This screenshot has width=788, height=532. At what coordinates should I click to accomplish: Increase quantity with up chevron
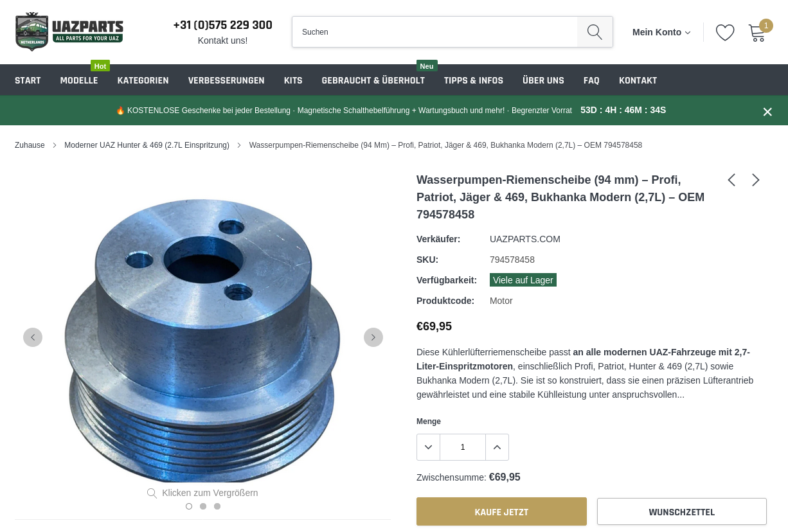[x=497, y=447]
